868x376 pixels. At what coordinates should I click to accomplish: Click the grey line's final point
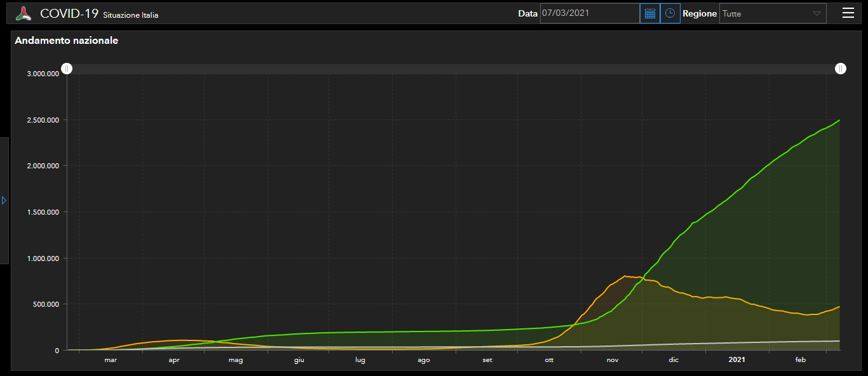click(839, 341)
